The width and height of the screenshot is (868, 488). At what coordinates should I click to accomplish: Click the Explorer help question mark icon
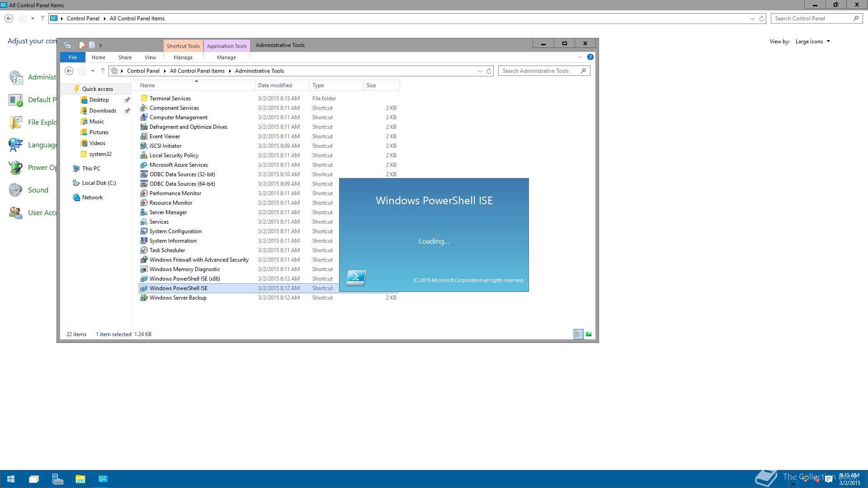(x=590, y=57)
